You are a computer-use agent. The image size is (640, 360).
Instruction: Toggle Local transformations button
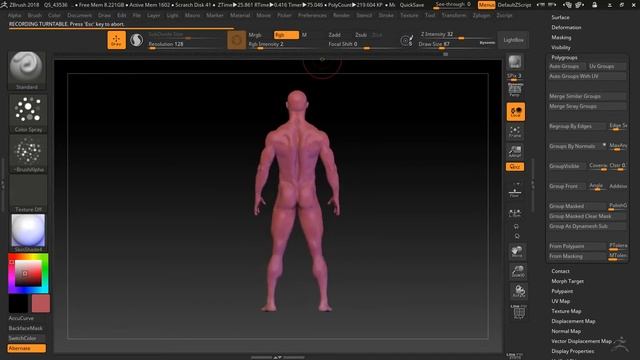point(516,112)
